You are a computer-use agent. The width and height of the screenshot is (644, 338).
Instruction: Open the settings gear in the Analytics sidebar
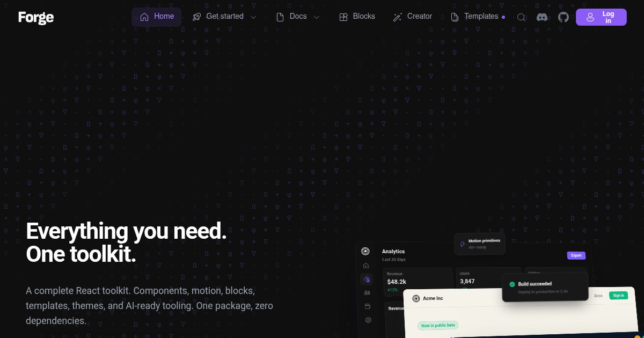pos(368,320)
